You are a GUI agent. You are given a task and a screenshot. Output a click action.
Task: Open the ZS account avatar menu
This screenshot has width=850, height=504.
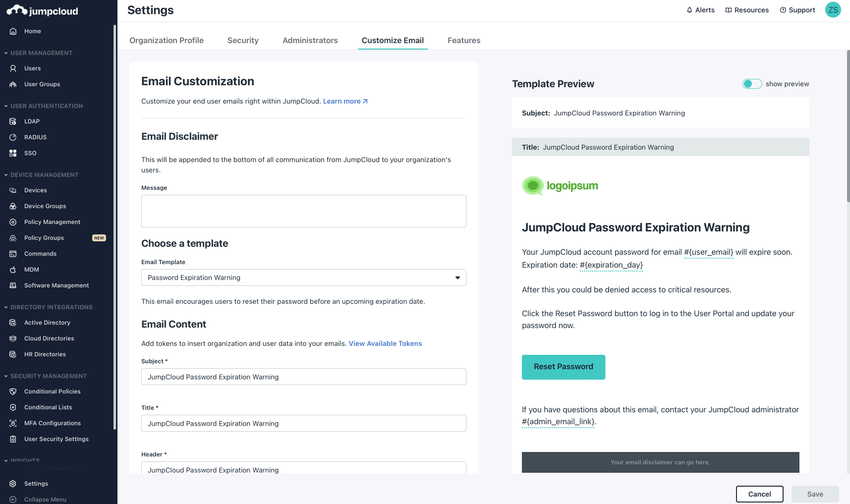pos(833,10)
